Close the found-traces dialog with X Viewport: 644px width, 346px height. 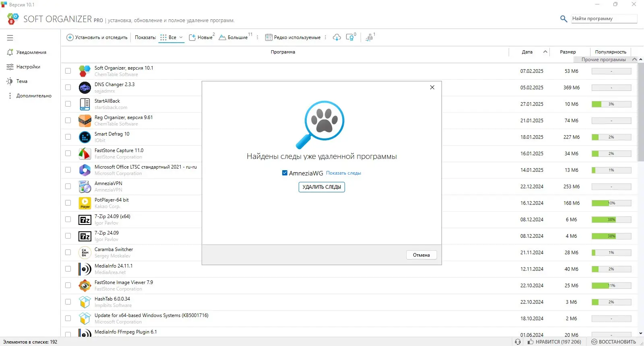[432, 87]
